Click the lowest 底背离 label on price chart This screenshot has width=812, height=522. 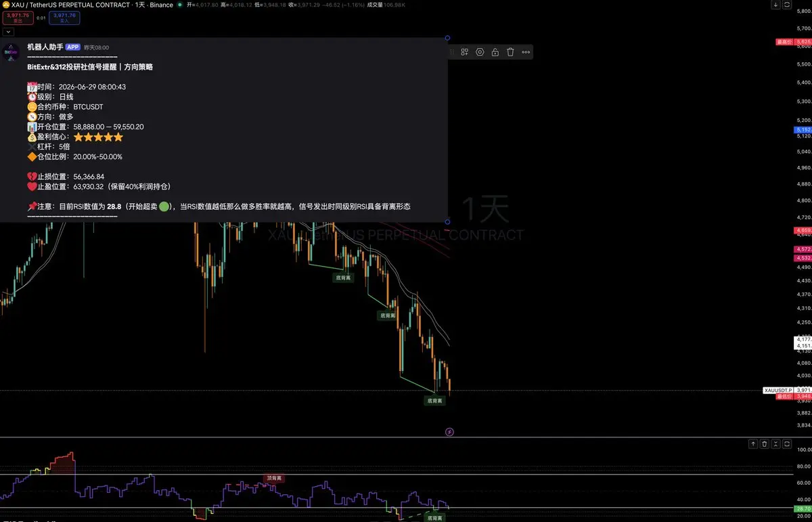[x=434, y=401]
